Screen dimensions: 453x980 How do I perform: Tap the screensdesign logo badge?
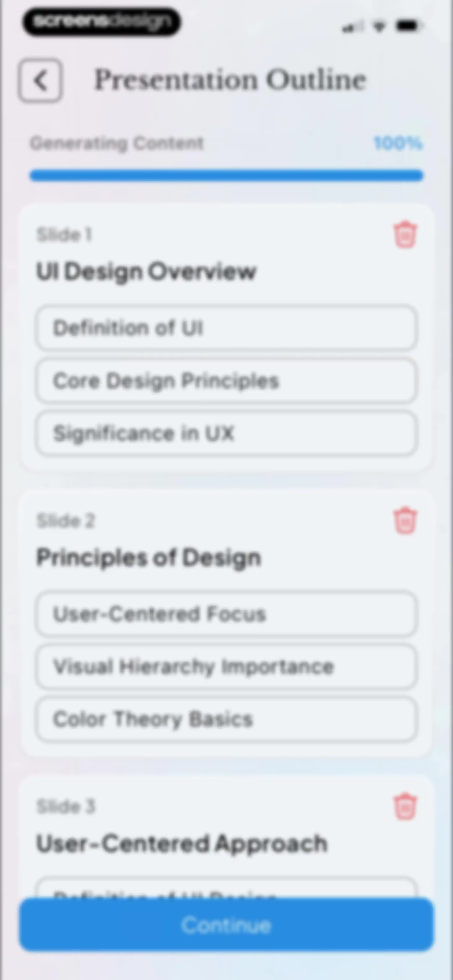pos(102,22)
